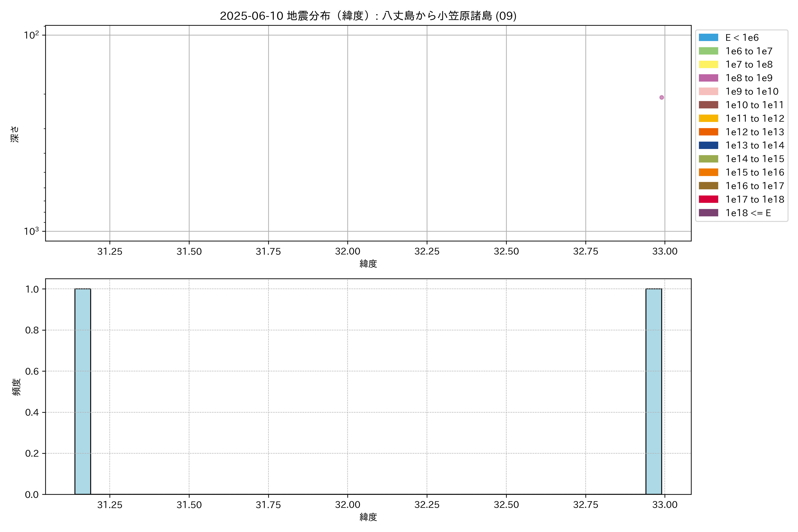Click the purple earthquake point in scatter plot
This screenshot has width=798, height=532.
tap(661, 97)
